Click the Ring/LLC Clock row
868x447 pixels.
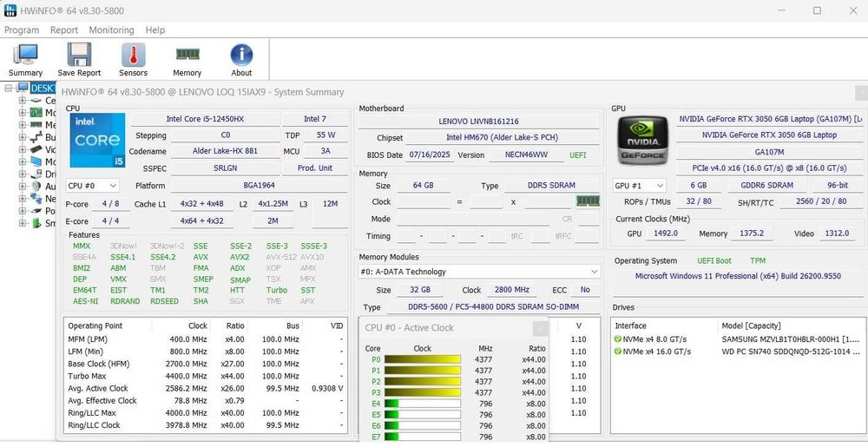coord(206,425)
